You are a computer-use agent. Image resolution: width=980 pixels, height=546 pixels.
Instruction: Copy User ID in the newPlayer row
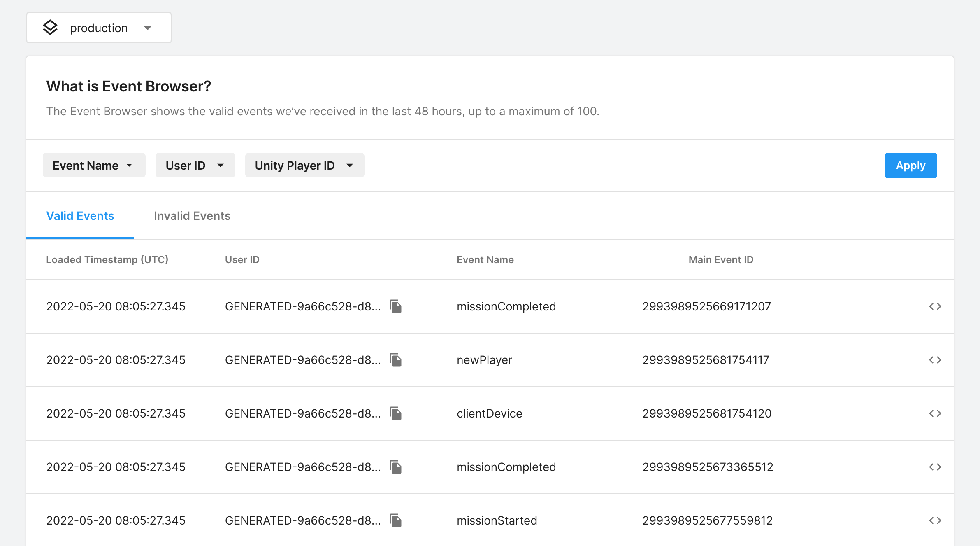pyautogui.click(x=395, y=360)
